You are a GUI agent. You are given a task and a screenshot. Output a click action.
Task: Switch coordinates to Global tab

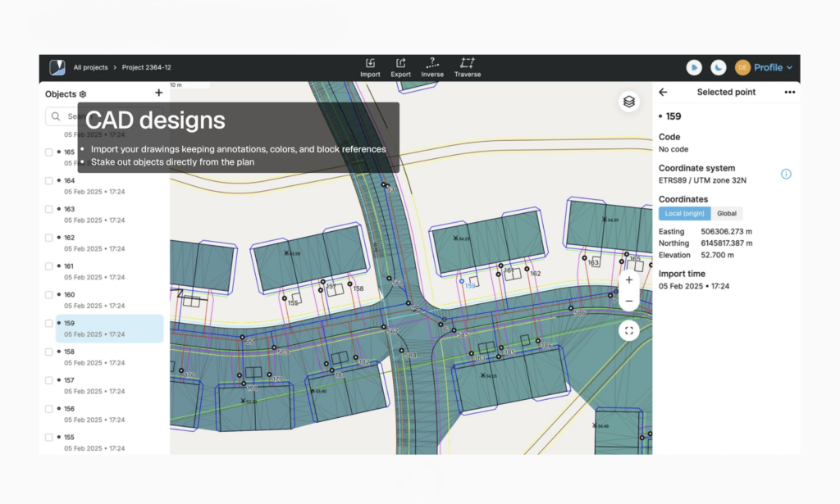(x=727, y=214)
